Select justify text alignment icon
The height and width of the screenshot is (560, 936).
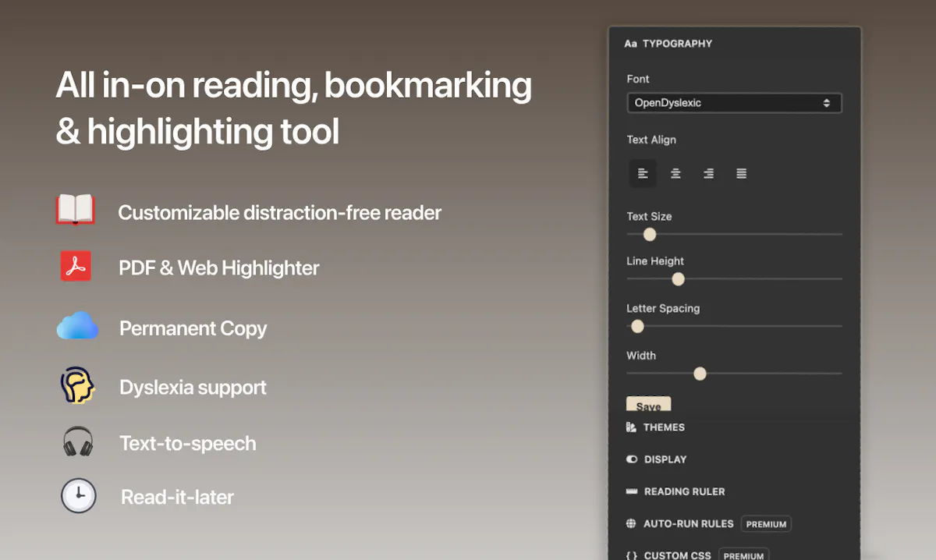[x=741, y=173]
